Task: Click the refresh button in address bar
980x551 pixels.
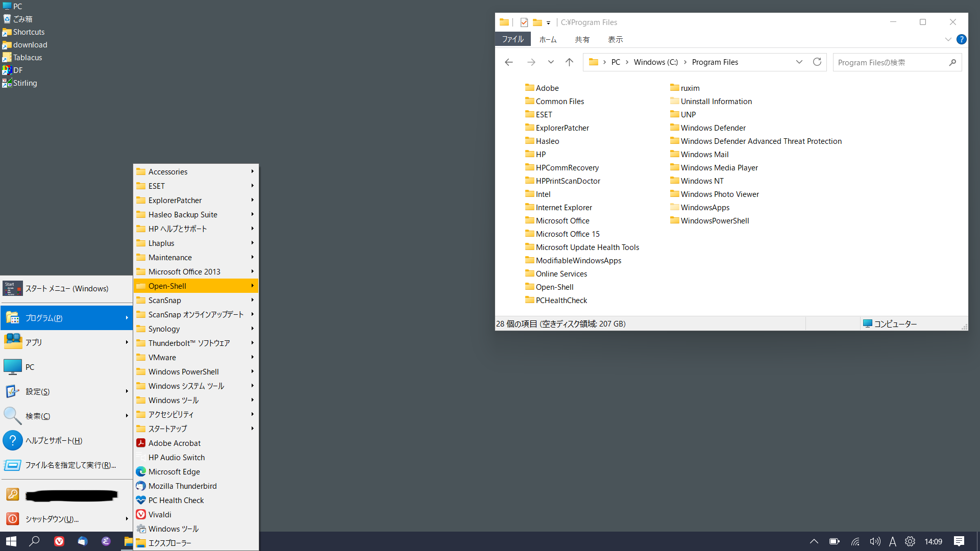Action: pos(817,62)
